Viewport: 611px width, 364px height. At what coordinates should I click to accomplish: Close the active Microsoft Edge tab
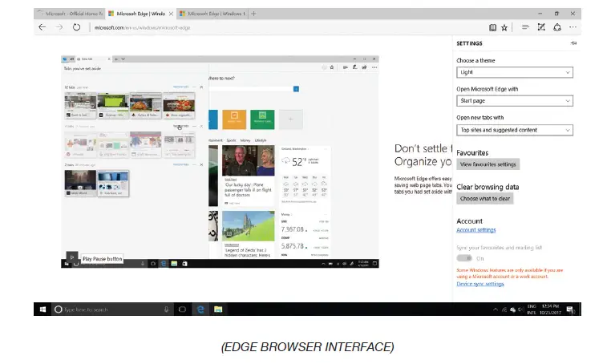(x=171, y=14)
